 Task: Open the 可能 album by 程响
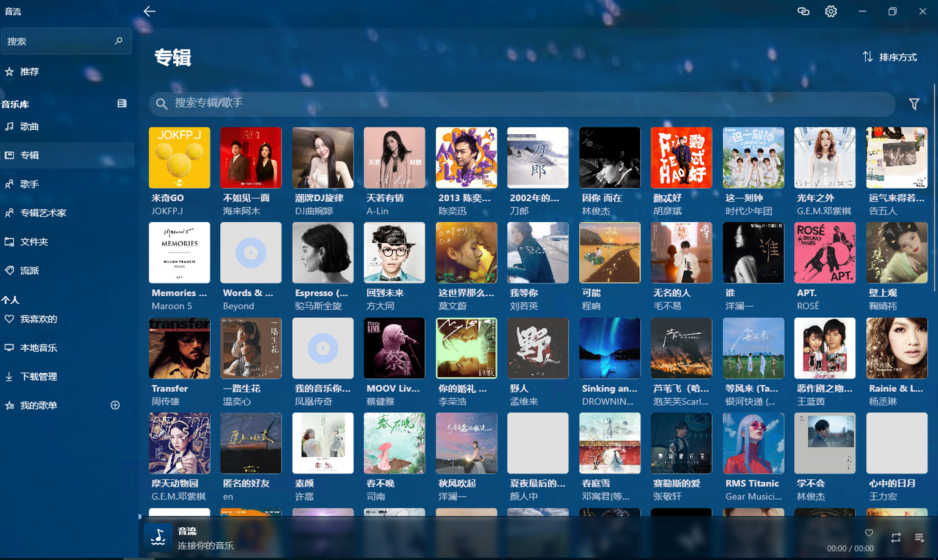pyautogui.click(x=610, y=253)
